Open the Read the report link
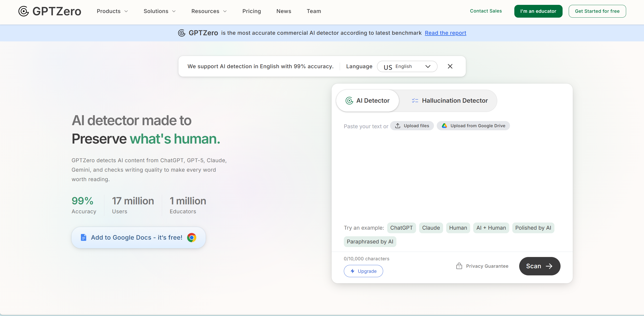This screenshot has width=644, height=316. pyautogui.click(x=446, y=33)
